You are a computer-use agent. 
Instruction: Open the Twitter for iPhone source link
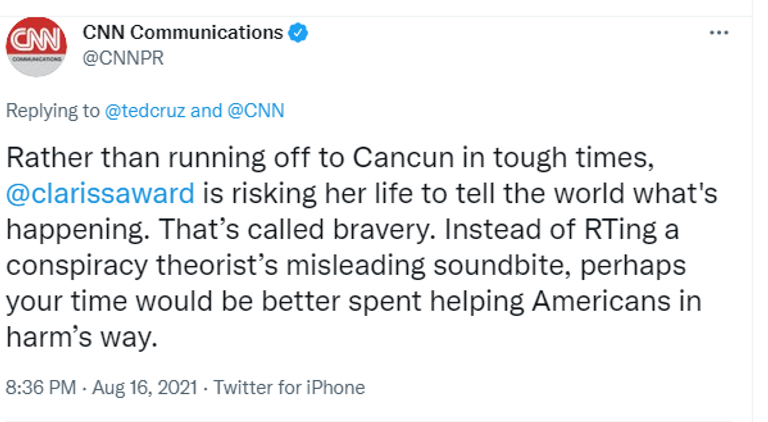coord(289,387)
